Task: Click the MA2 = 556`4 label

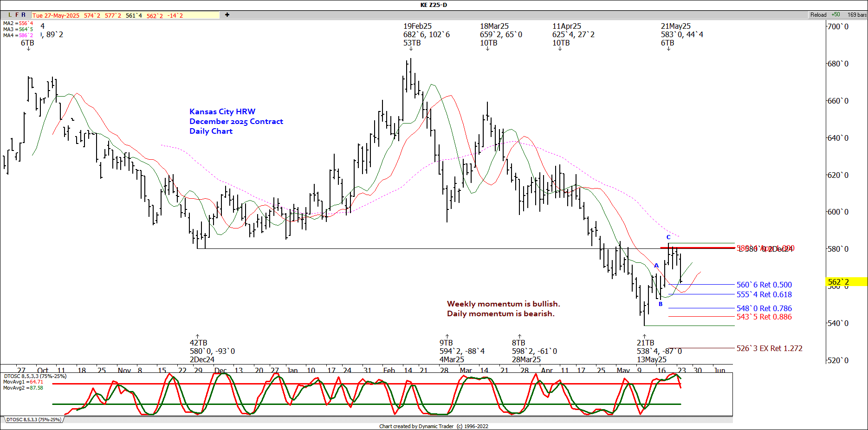Action: pyautogui.click(x=18, y=23)
